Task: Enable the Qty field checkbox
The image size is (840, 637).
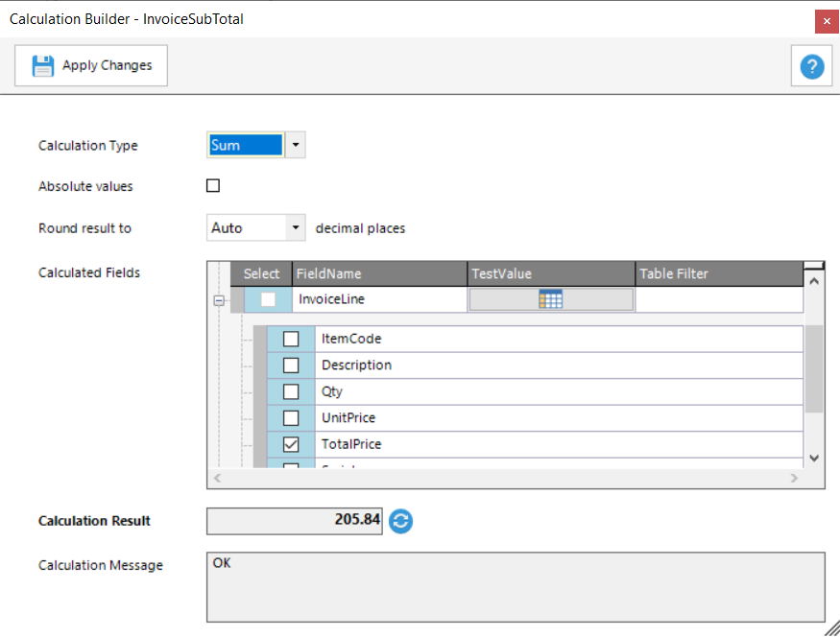Action: (291, 391)
